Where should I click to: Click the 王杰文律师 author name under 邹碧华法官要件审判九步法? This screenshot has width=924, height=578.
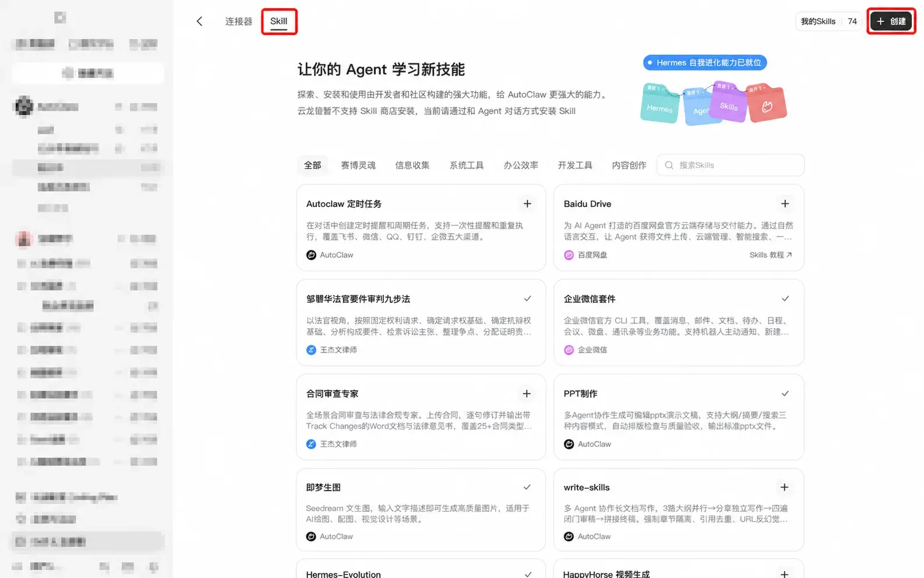[x=338, y=350]
